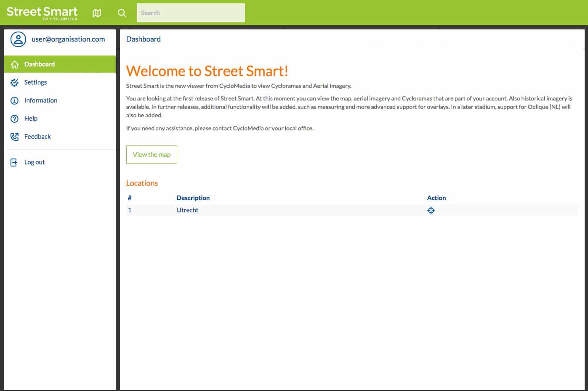Click the Help question mark icon

(x=15, y=119)
